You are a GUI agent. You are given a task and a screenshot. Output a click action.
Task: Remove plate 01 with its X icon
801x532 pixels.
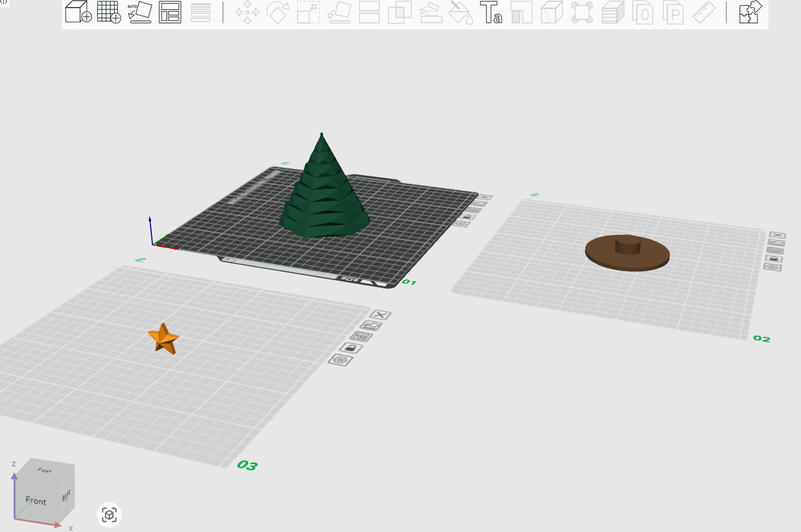pyautogui.click(x=485, y=197)
